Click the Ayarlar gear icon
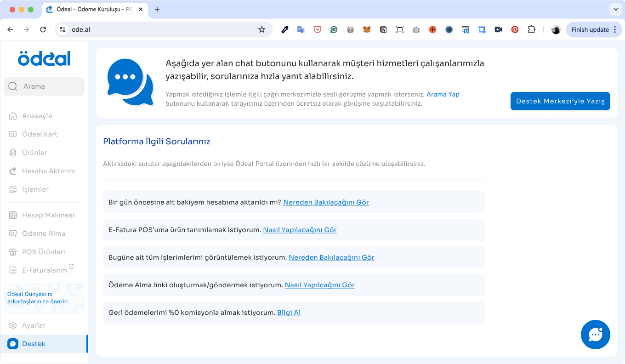This screenshot has height=364, width=625. coord(13,325)
